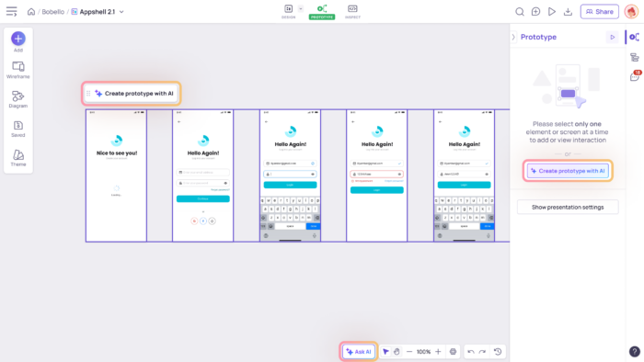Open search from top toolbar
This screenshot has height=362, width=644.
coord(520,11)
